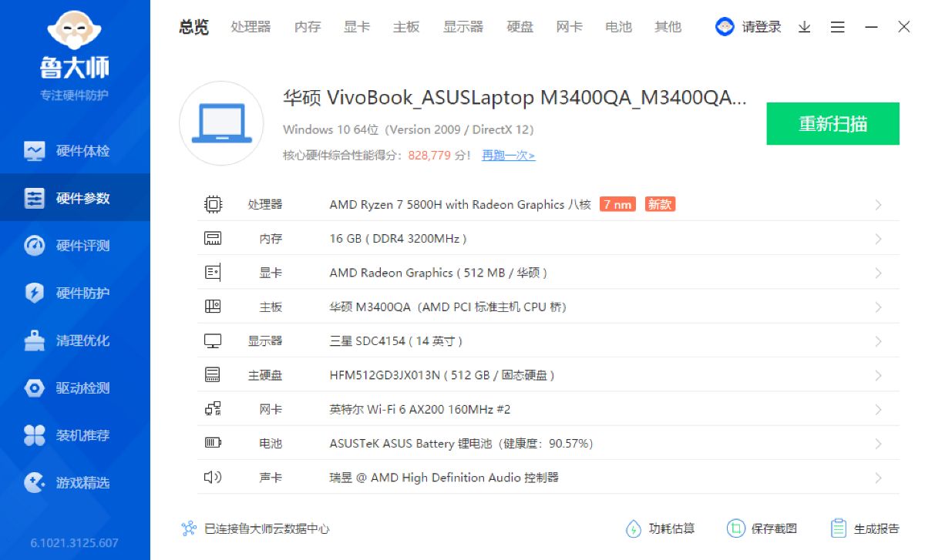Switch to the 总览 overview tab

pyautogui.click(x=194, y=27)
